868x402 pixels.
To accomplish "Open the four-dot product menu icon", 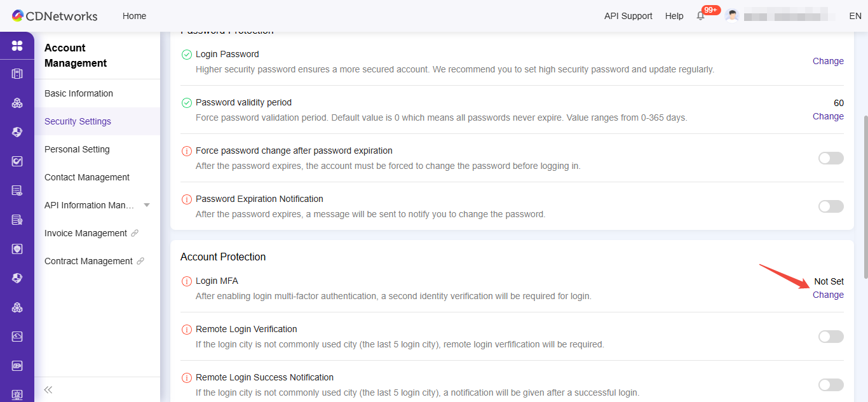I will point(17,46).
